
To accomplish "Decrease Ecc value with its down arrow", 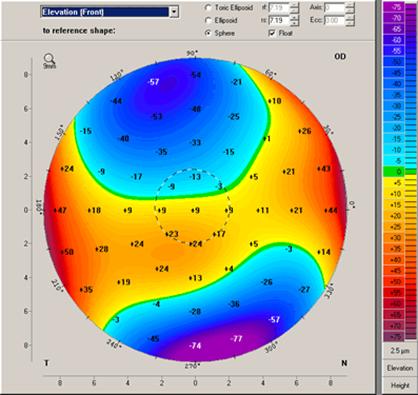I will pyautogui.click(x=349, y=23).
